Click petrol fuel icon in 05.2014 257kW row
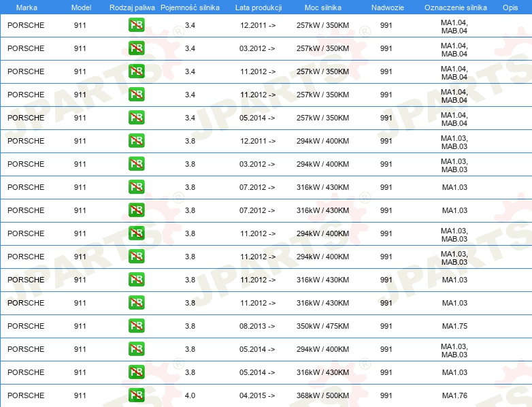Image resolution: width=532 pixels, height=407 pixels. [x=136, y=118]
